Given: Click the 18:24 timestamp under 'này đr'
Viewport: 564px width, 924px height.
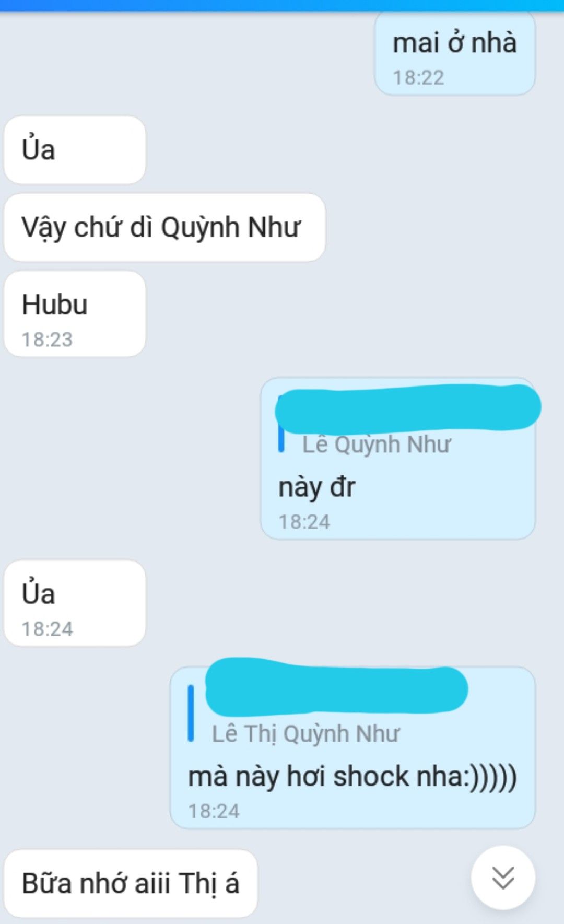Looking at the screenshot, I should click(x=304, y=522).
